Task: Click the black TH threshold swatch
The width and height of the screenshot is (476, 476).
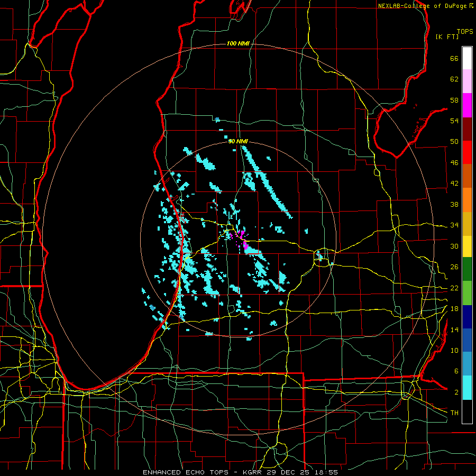Action: point(467,411)
